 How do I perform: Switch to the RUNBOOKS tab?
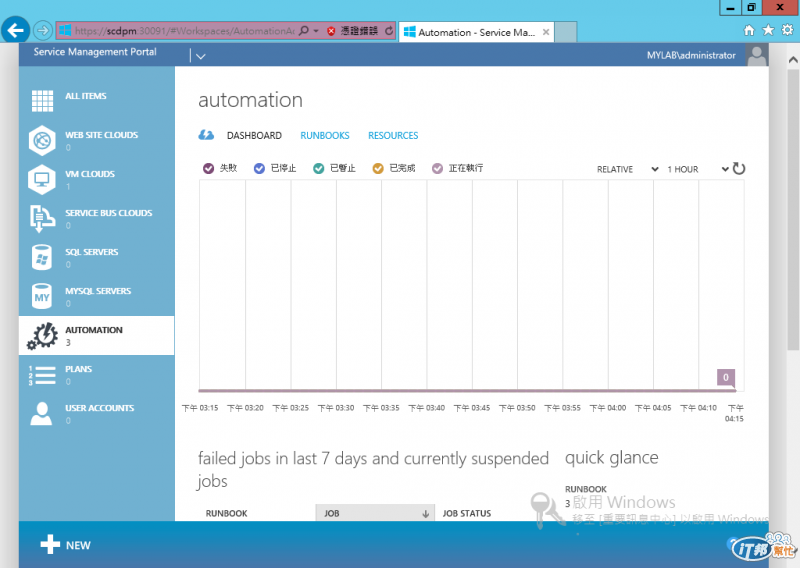324,136
